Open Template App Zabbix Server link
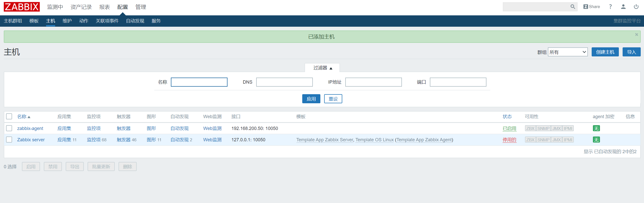Viewport: 644px width, 203px height. (x=325, y=140)
